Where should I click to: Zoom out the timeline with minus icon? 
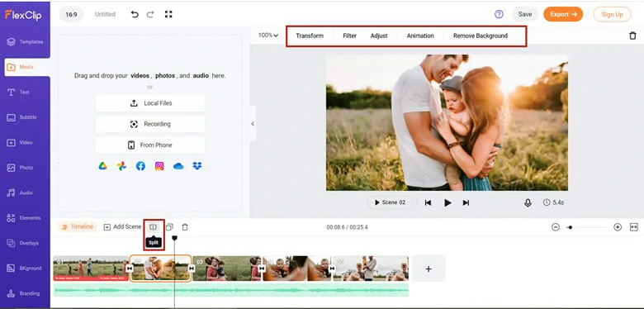(x=556, y=227)
